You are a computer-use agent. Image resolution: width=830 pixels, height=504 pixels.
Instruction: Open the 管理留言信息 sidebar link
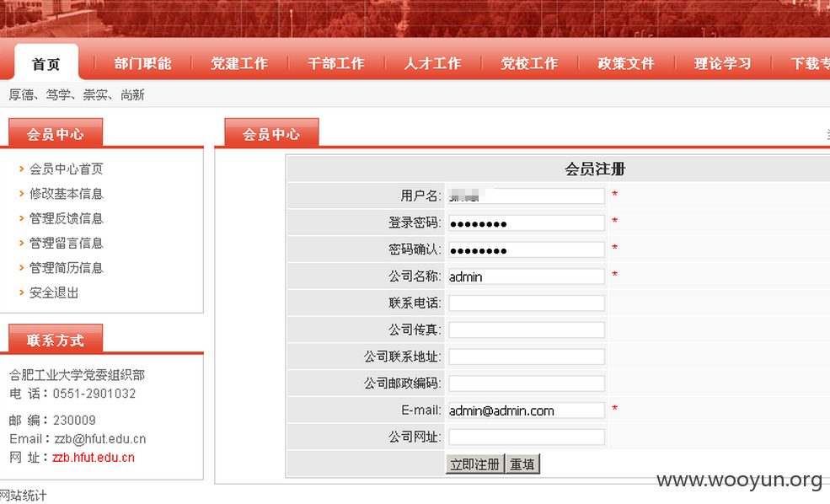coord(67,243)
